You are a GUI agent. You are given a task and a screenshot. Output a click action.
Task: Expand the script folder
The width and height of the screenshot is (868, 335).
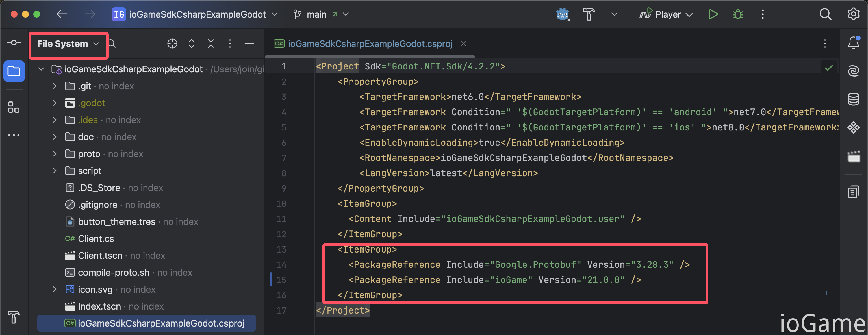[55, 171]
